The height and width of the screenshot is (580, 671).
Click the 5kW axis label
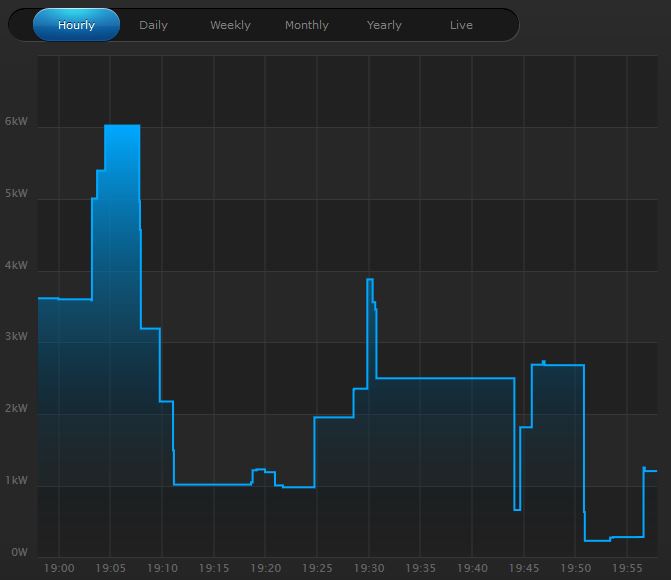16,193
